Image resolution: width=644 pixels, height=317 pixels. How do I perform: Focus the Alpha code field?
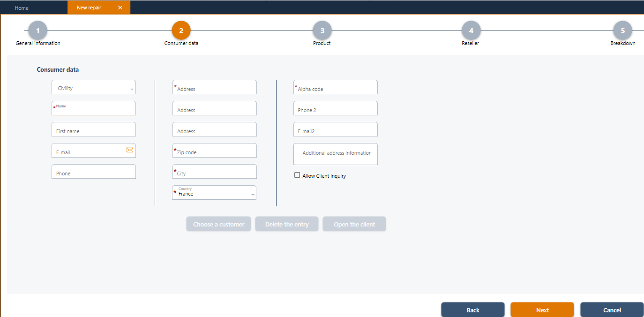coord(336,87)
